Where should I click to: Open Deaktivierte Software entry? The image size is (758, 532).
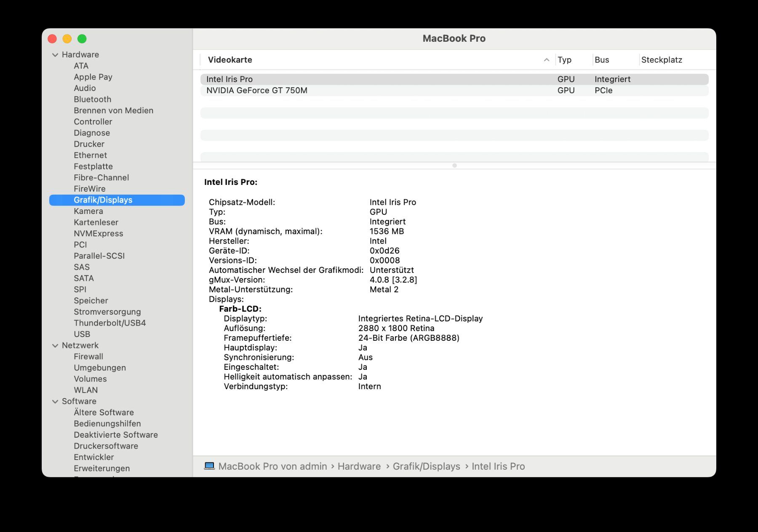(116, 435)
